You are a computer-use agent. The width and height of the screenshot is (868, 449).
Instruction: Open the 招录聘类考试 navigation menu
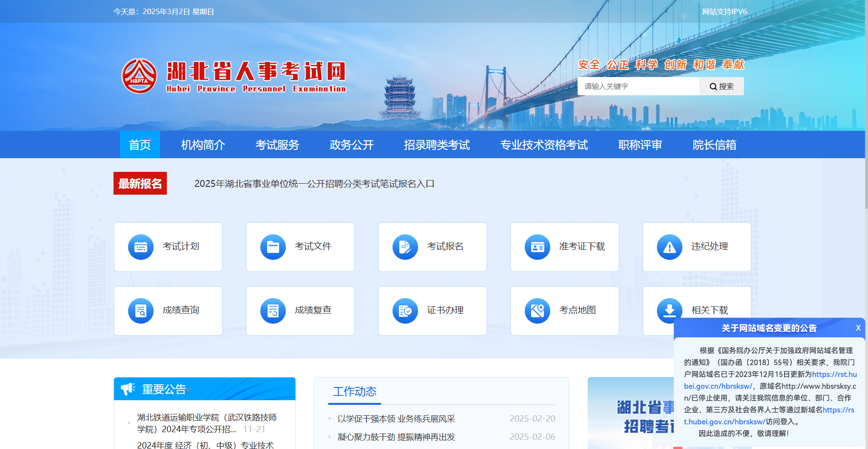point(437,145)
